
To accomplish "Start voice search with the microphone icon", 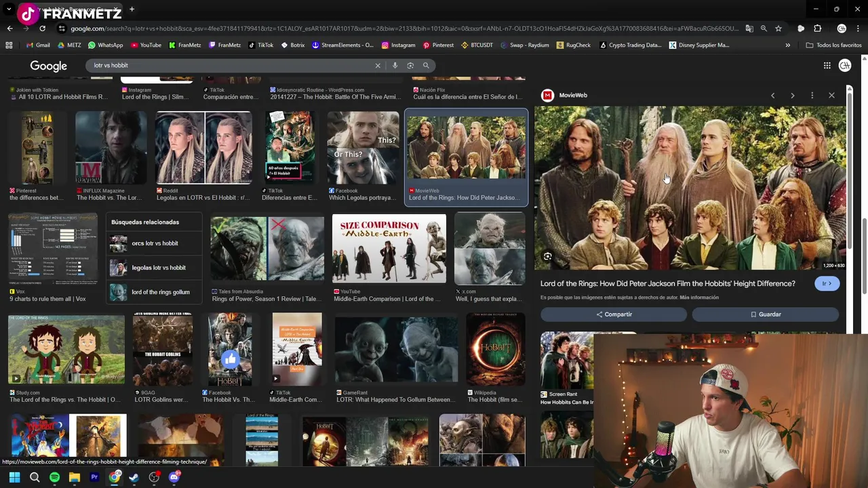I will [395, 66].
